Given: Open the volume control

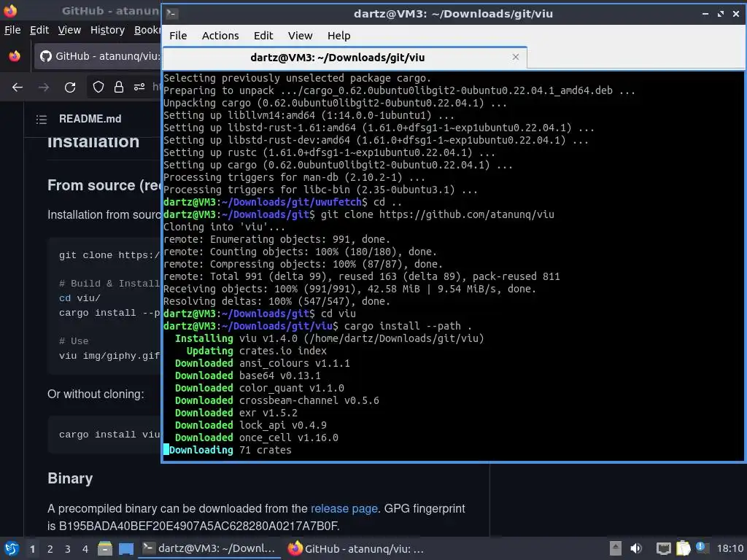Looking at the screenshot, I should tap(636, 548).
